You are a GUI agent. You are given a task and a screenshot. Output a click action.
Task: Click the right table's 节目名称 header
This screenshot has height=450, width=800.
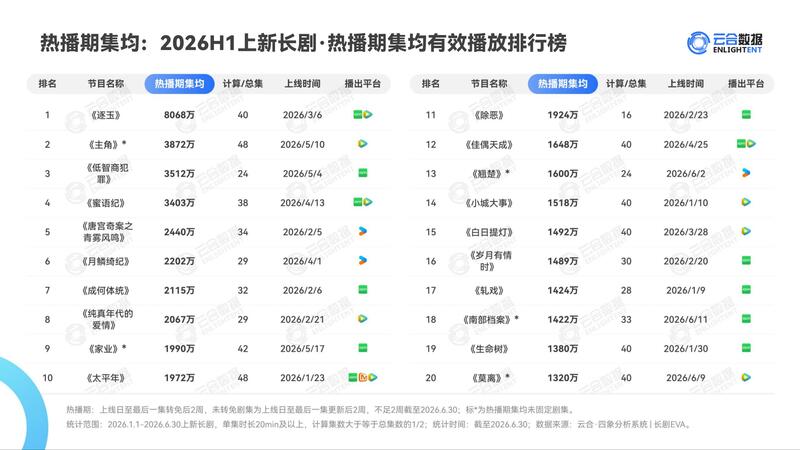click(x=489, y=84)
